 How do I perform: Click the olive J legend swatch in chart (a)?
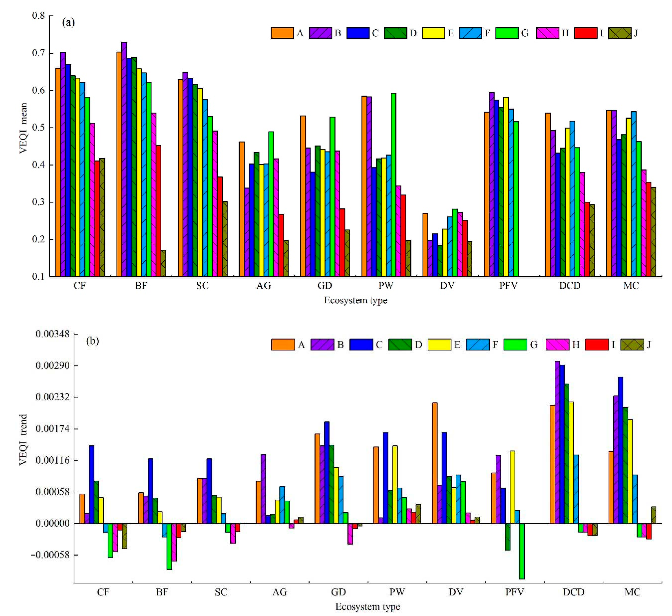[620, 33]
